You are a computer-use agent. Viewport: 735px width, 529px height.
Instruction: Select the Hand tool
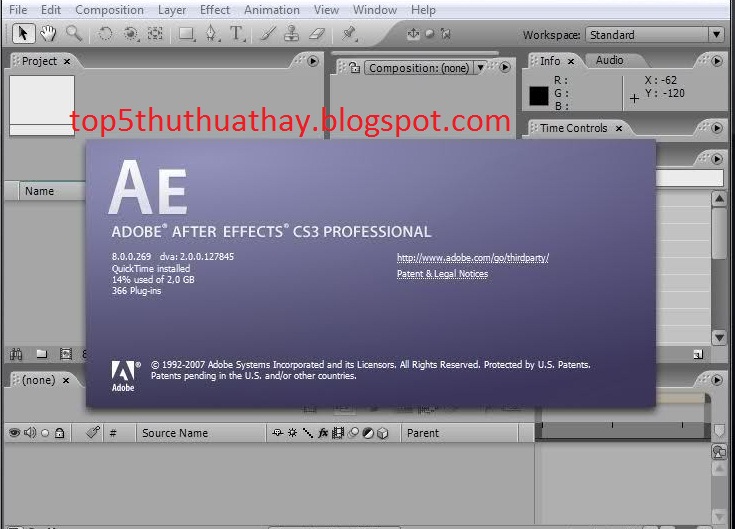point(48,34)
